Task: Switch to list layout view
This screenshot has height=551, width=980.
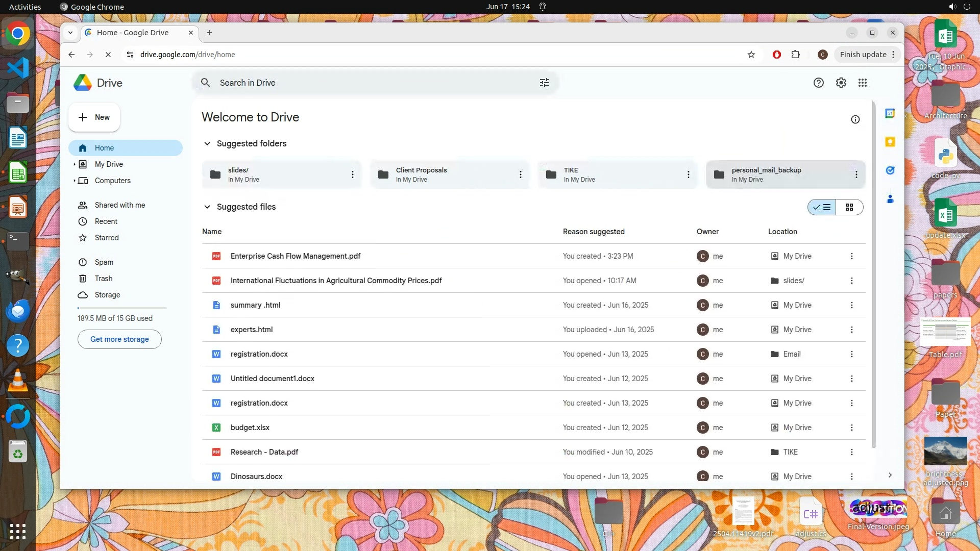Action: point(822,207)
